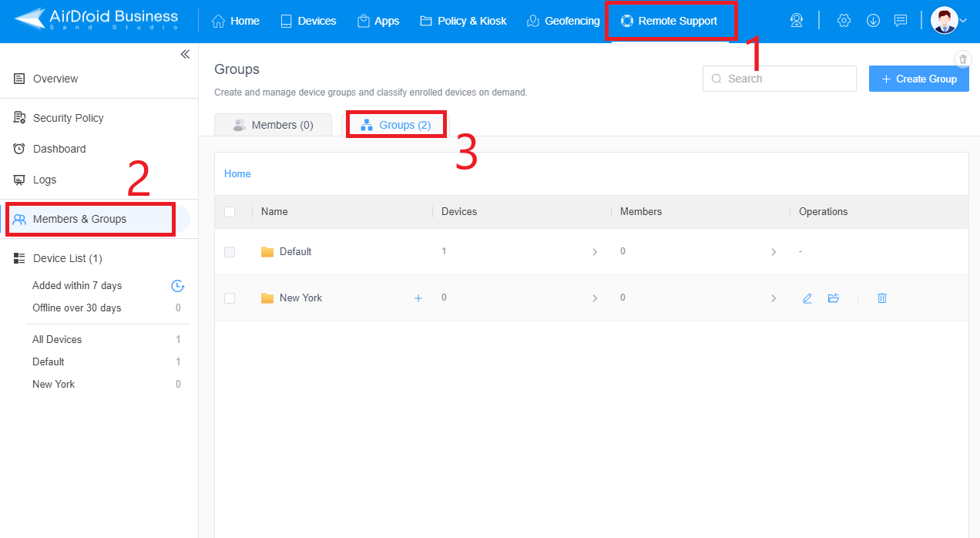Go to the Apps section

point(378,21)
